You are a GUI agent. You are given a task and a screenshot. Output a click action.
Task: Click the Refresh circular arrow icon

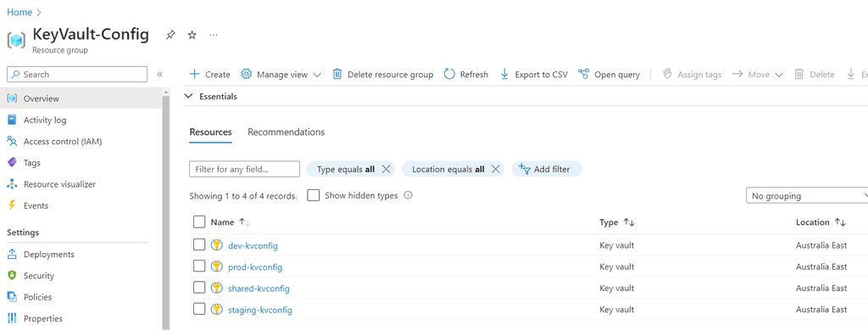[449, 75]
